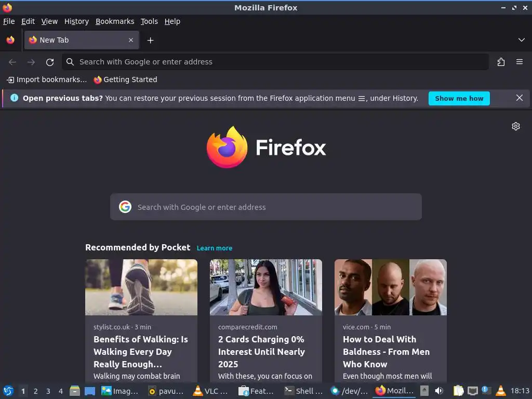Click the Firefox icon in title bar
The image size is (532, 399).
(7, 7)
